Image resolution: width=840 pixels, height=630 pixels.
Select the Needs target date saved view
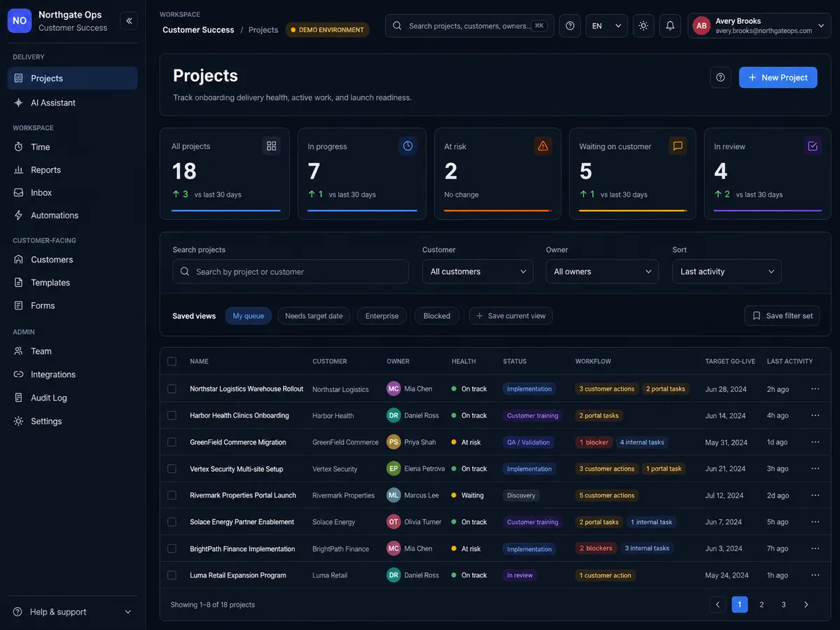tap(314, 316)
